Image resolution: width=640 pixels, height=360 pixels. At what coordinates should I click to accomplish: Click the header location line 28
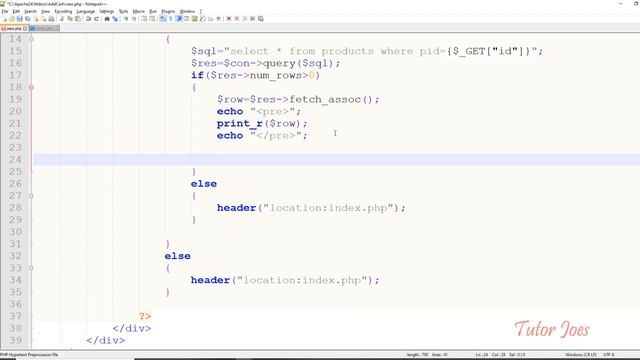(x=311, y=208)
